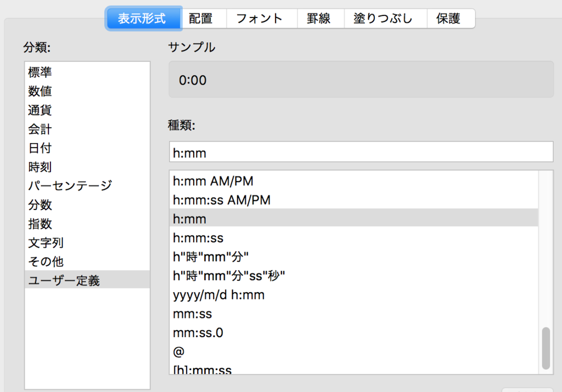Choose the h:mm:ss format

(x=354, y=238)
